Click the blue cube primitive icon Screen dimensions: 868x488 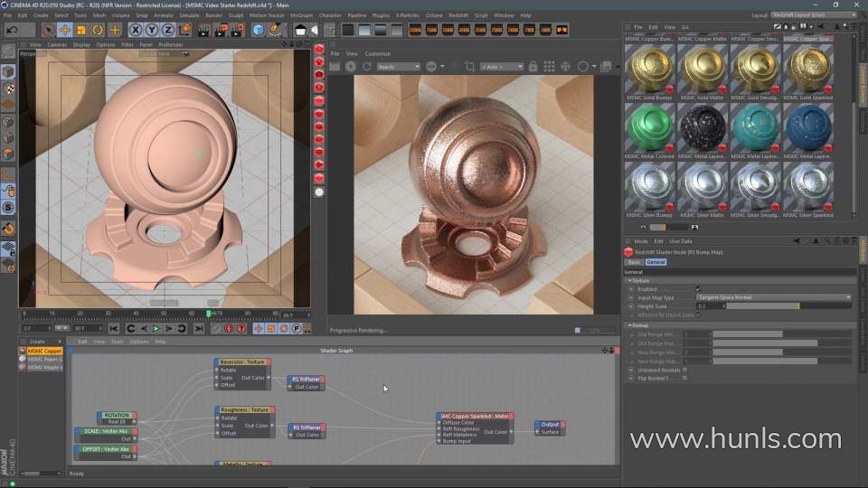click(x=259, y=30)
